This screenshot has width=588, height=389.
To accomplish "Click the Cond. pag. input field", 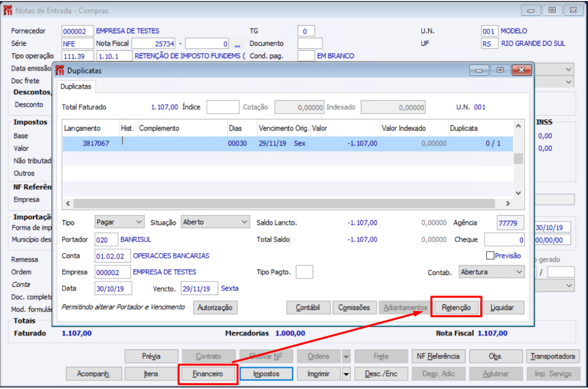I will (306, 56).
